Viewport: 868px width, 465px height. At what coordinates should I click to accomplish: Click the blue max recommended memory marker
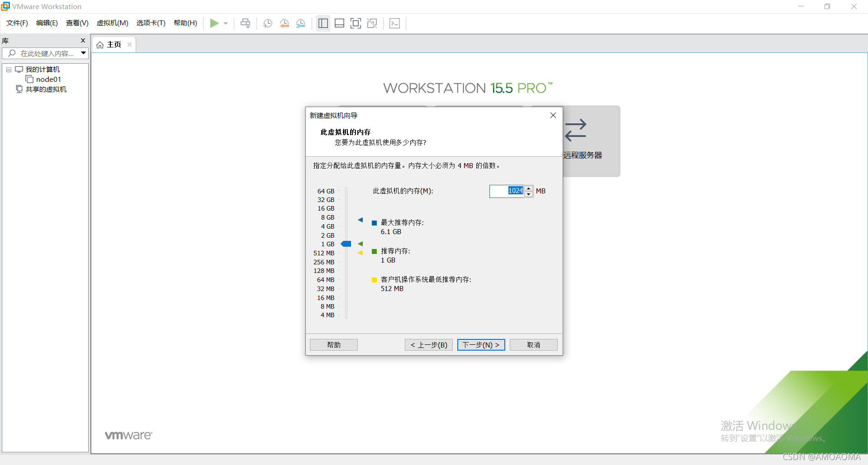pos(360,220)
